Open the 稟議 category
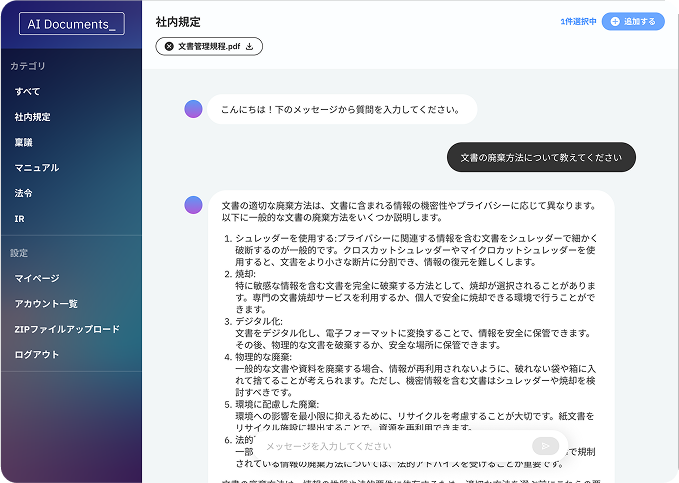The image size is (679, 483). tap(24, 142)
